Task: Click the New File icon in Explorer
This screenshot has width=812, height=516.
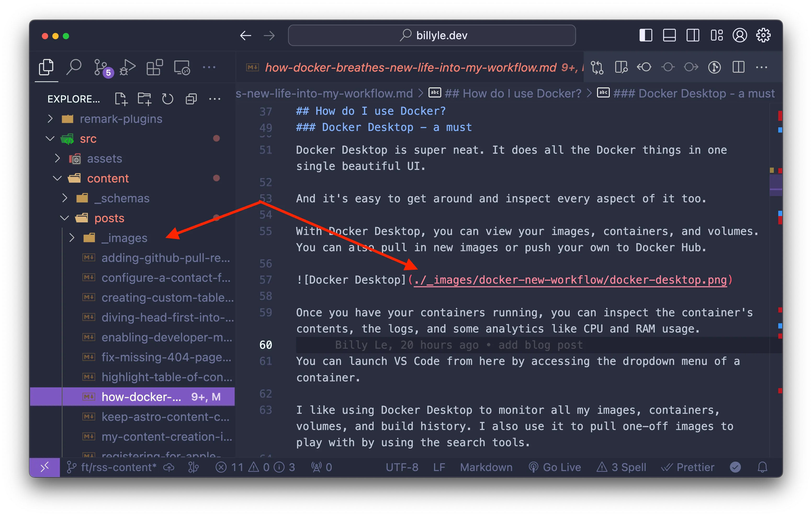Action: 121,99
